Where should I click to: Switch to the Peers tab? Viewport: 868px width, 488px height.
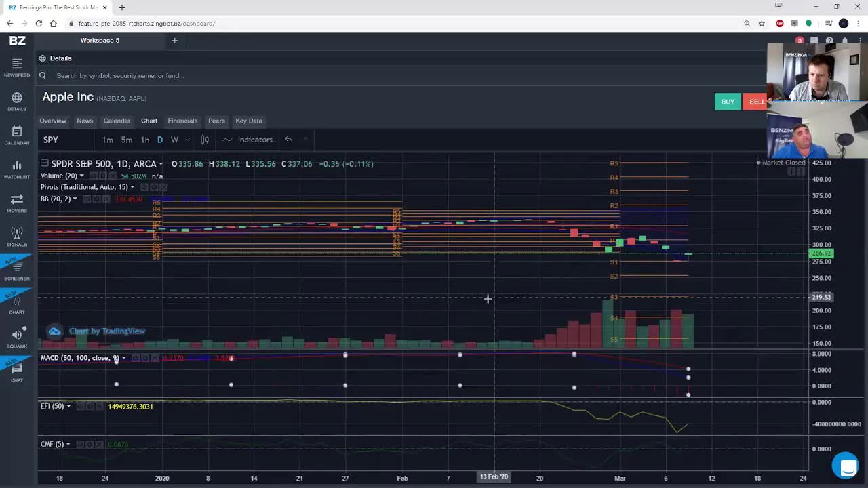pyautogui.click(x=216, y=121)
